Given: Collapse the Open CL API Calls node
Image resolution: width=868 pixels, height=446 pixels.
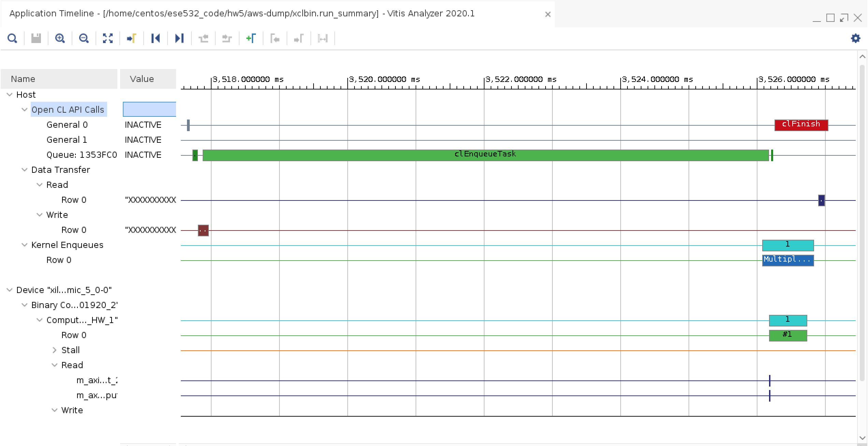Looking at the screenshot, I should pyautogui.click(x=25, y=110).
